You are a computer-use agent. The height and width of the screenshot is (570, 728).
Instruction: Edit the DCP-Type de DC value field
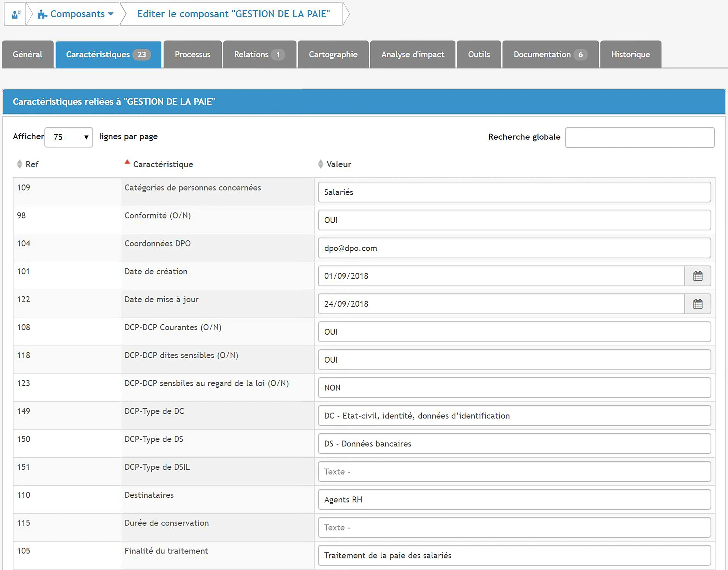tap(514, 416)
